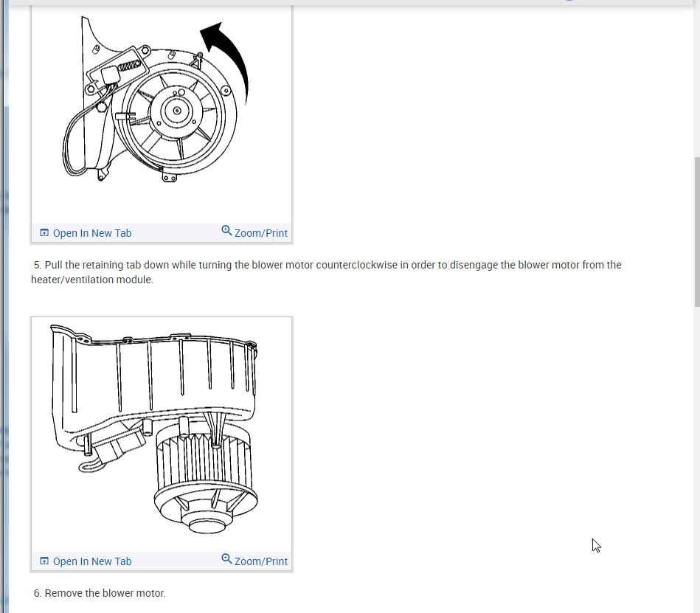Click the magnifier icon under the top diagram
700x613 pixels.
[226, 230]
